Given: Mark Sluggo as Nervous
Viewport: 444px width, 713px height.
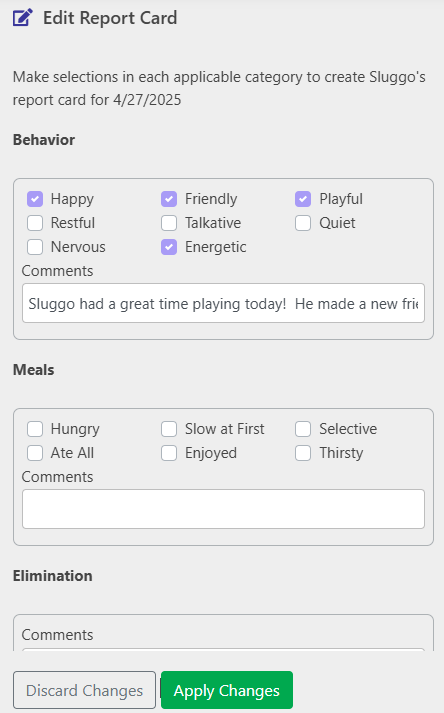Looking at the screenshot, I should coord(35,247).
